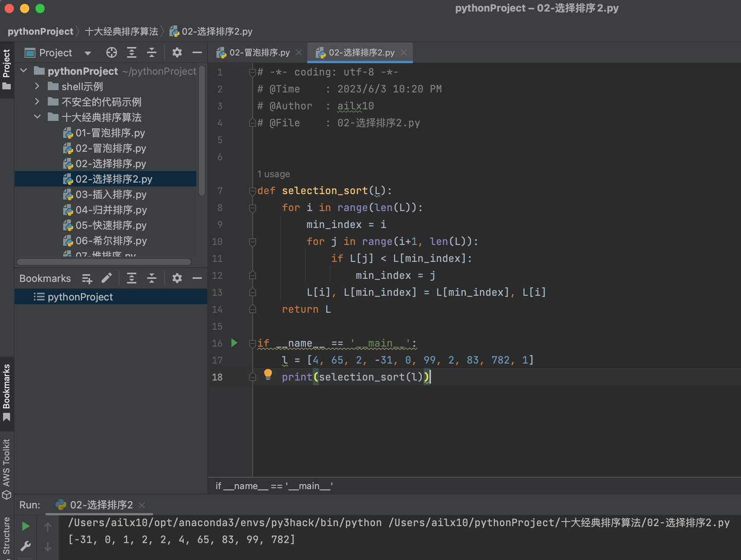Add bookmark list in Bookmarks toolbar
The width and height of the screenshot is (741, 560).
(87, 278)
